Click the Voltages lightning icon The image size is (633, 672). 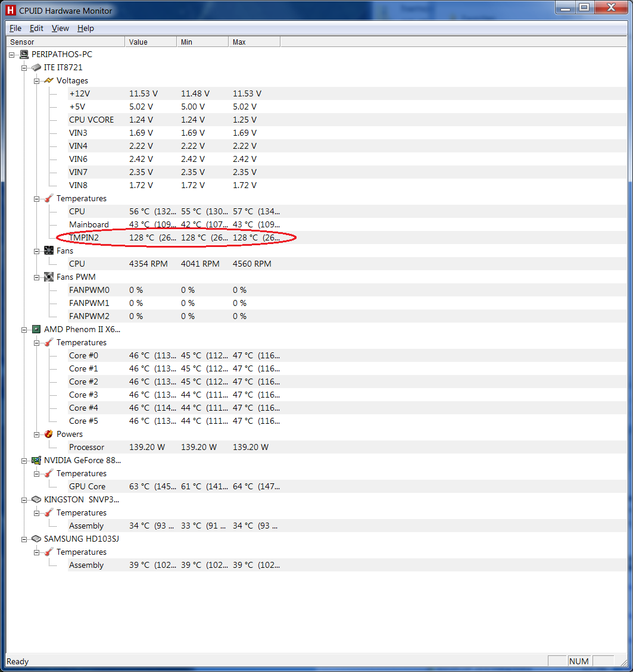click(49, 80)
